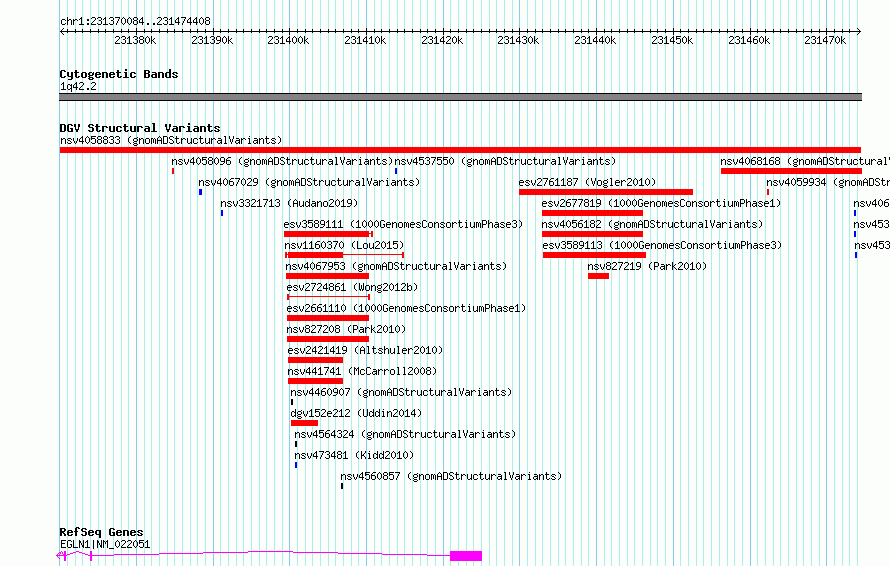
Task: Click the large magenta EGLN1 exon block
Action: click(x=466, y=556)
